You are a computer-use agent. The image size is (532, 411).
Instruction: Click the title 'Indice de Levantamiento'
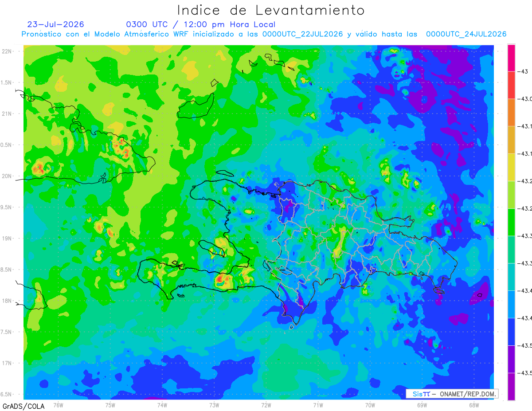(271, 10)
